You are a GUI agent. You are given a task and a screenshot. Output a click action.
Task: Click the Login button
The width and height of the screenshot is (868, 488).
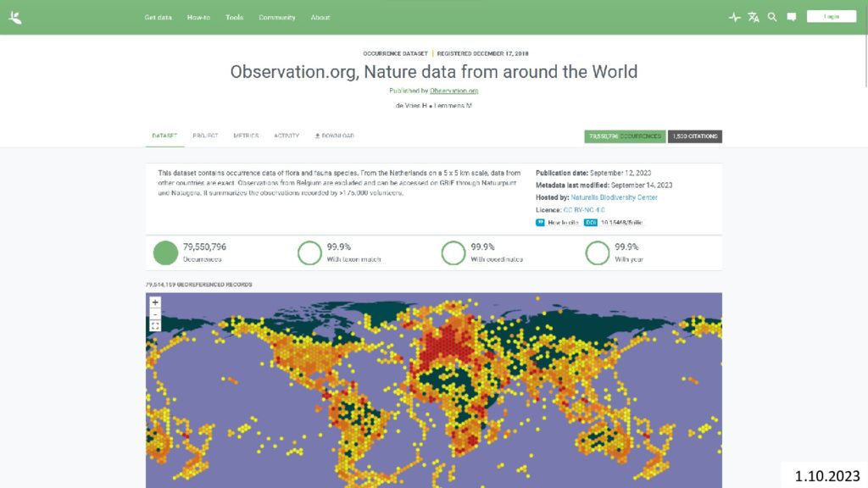pos(832,17)
